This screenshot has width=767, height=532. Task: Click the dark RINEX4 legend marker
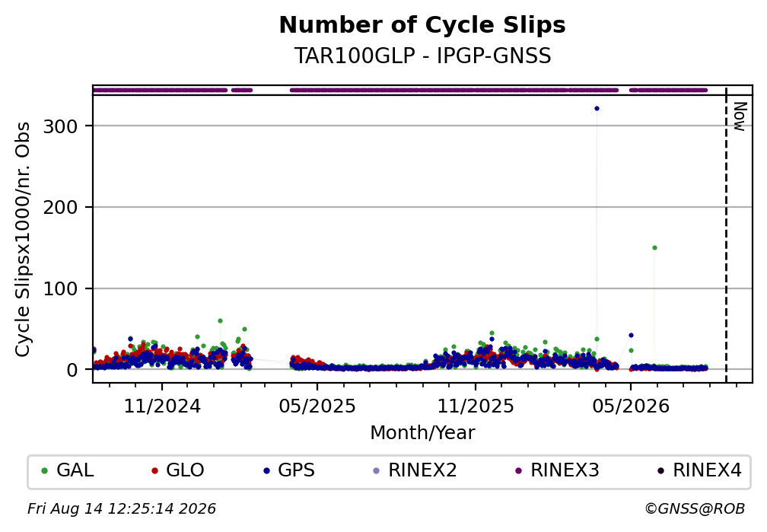click(x=660, y=471)
